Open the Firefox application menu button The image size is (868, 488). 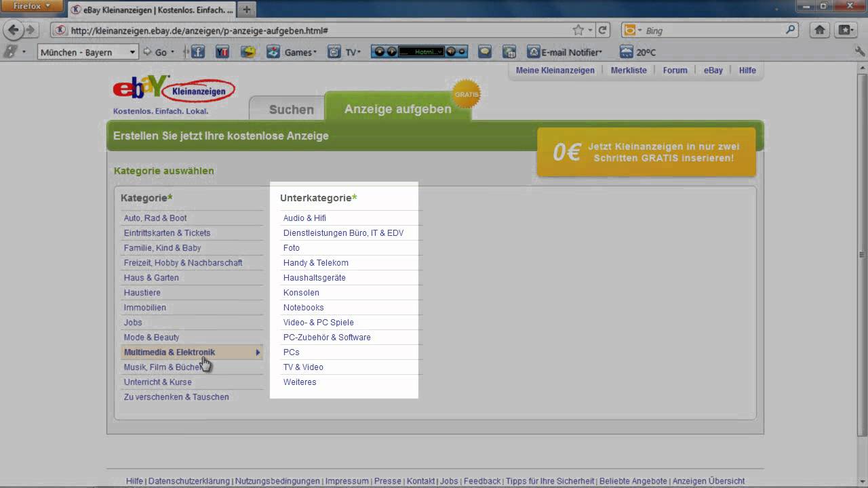tap(33, 6)
